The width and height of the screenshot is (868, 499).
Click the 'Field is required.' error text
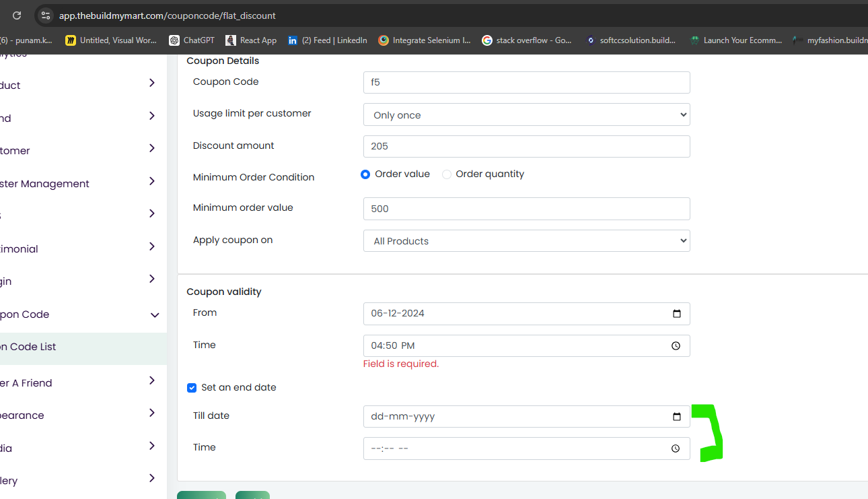pos(401,364)
